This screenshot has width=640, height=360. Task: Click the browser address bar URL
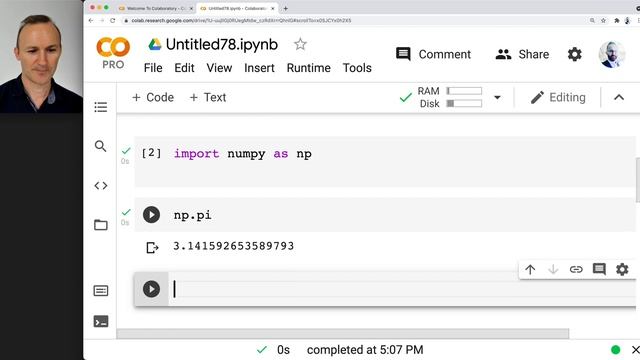[x=241, y=20]
